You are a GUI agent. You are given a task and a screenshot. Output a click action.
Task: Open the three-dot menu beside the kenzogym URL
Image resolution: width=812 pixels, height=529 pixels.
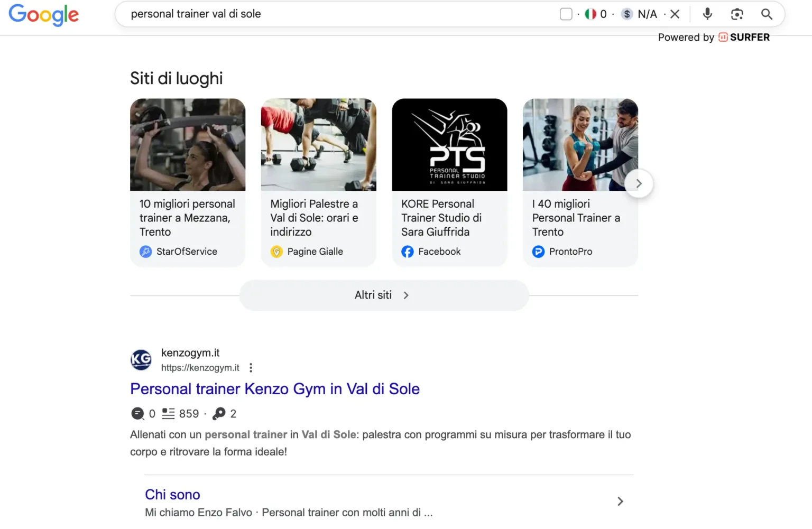[251, 367]
